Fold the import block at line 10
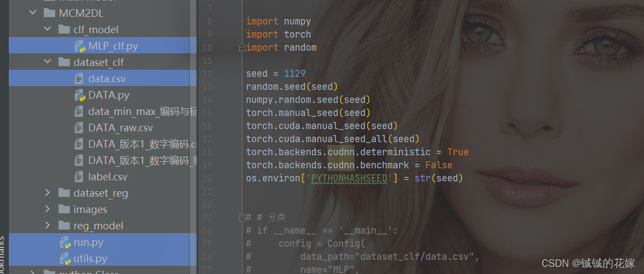This screenshot has height=274, width=644. [x=243, y=47]
